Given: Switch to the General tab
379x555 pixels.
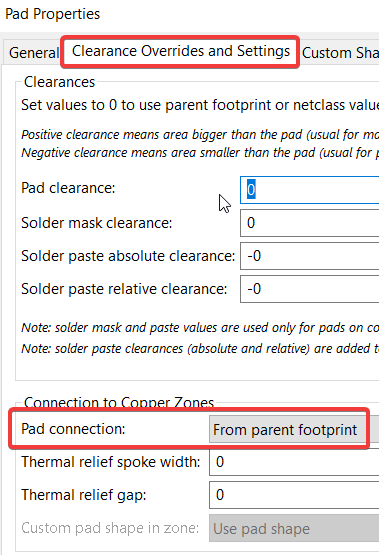Looking at the screenshot, I should tap(34, 53).
